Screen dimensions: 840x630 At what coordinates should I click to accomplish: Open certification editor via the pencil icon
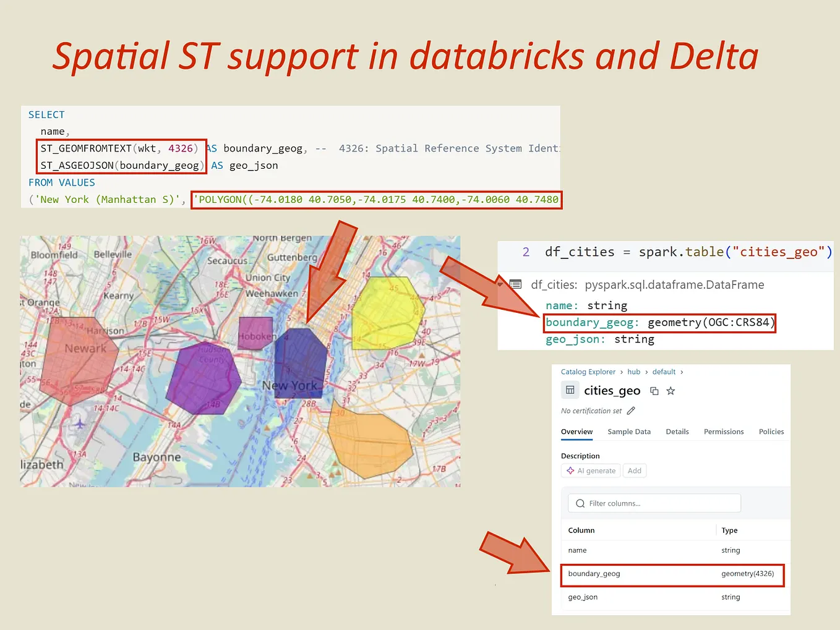(631, 411)
